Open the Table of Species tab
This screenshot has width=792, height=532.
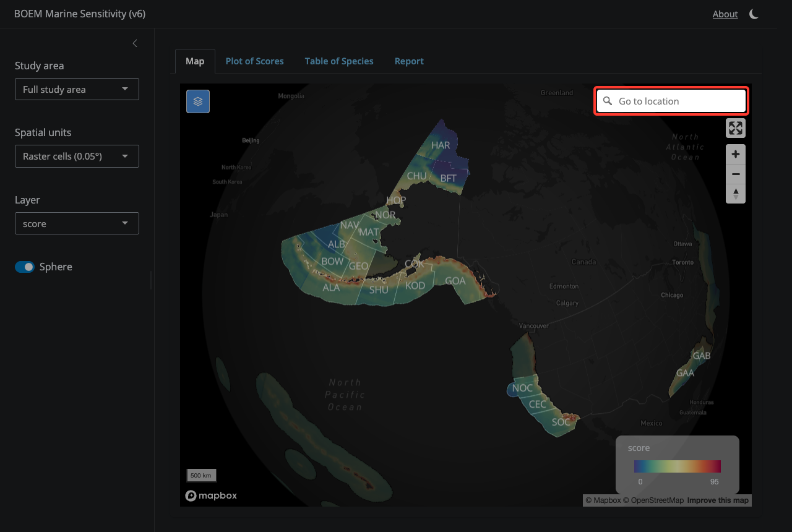(x=339, y=61)
